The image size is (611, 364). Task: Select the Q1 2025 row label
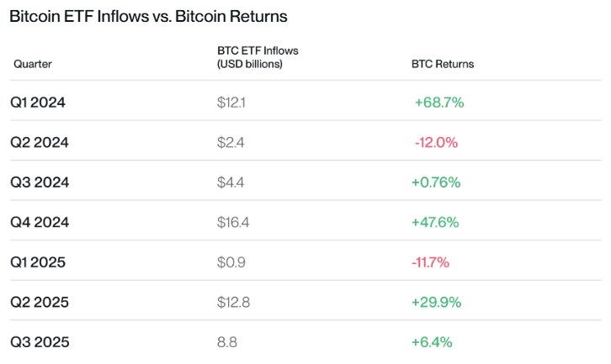pyautogui.click(x=38, y=262)
